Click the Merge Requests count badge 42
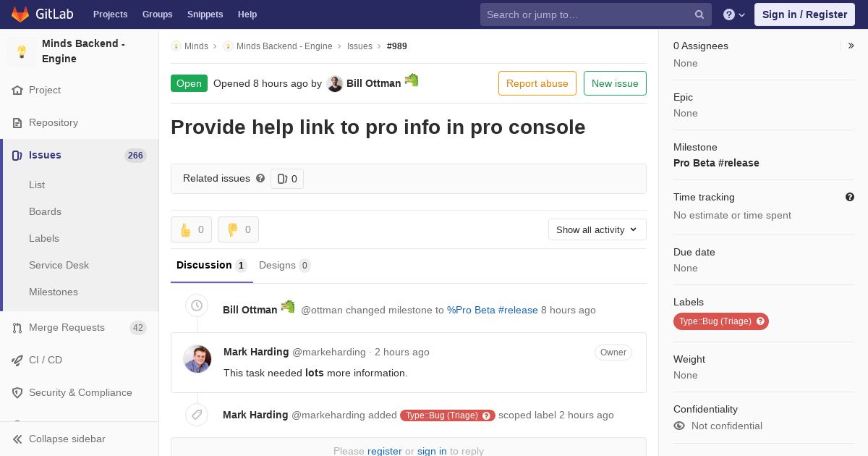868x456 pixels. click(x=138, y=328)
